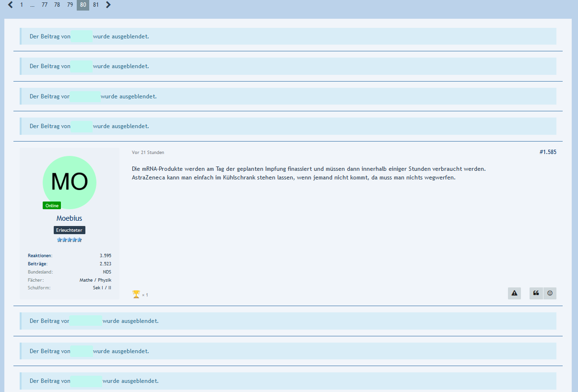Expand hidden post directly below Moebius's post

coord(288,321)
